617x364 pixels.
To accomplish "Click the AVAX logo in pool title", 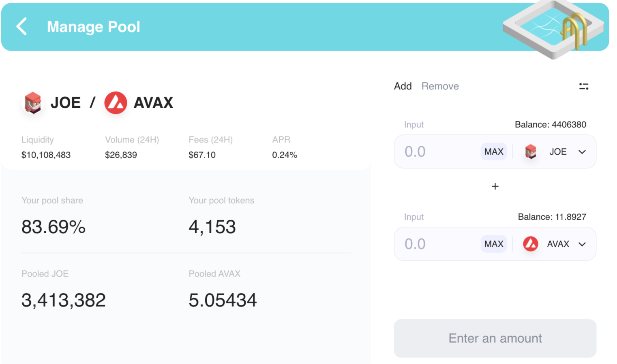I will 116,103.
